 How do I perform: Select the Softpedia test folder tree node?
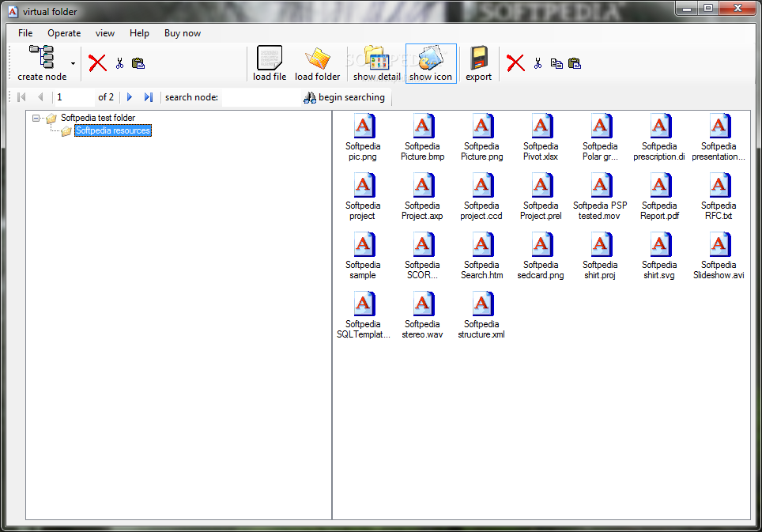pyautogui.click(x=98, y=118)
